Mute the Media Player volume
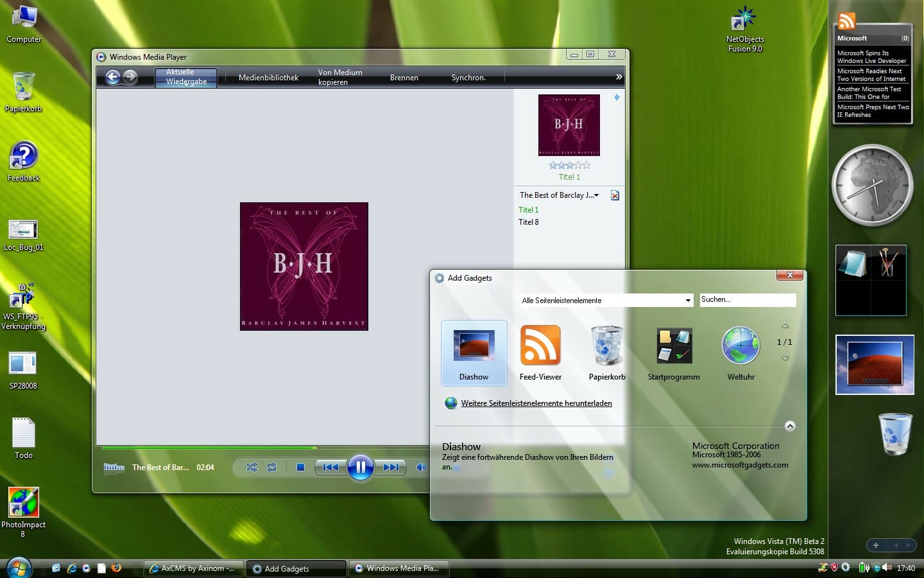The height and width of the screenshot is (578, 924). point(421,468)
